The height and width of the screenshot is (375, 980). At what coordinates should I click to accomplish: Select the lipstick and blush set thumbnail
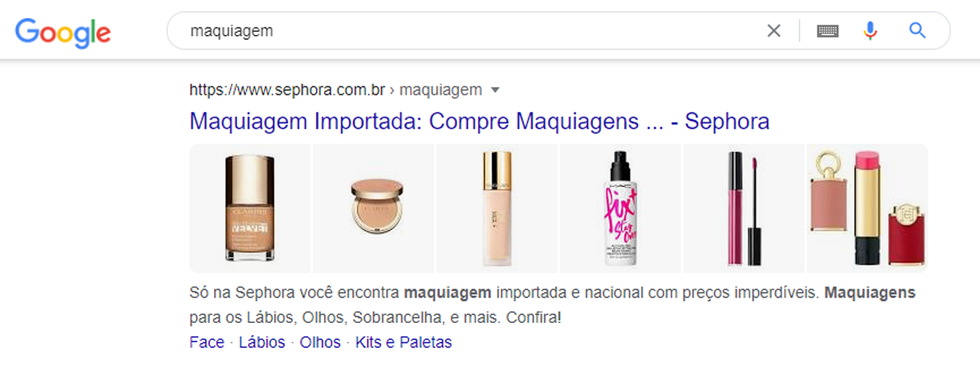[x=867, y=209]
